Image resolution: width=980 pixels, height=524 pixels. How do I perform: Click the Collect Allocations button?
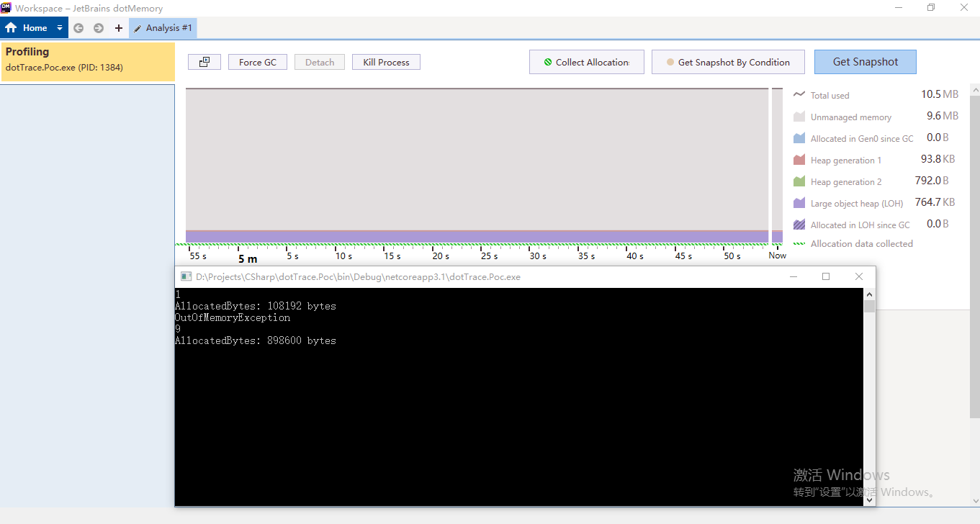coord(586,62)
